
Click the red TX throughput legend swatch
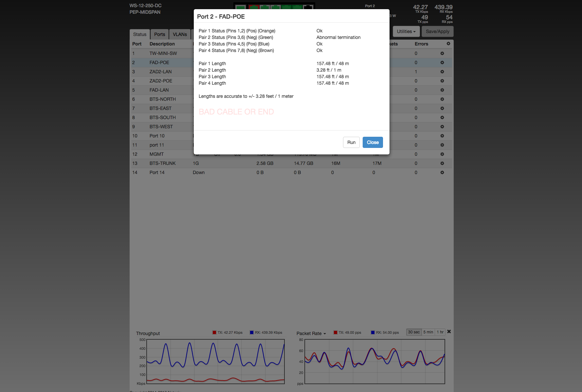[214, 332]
